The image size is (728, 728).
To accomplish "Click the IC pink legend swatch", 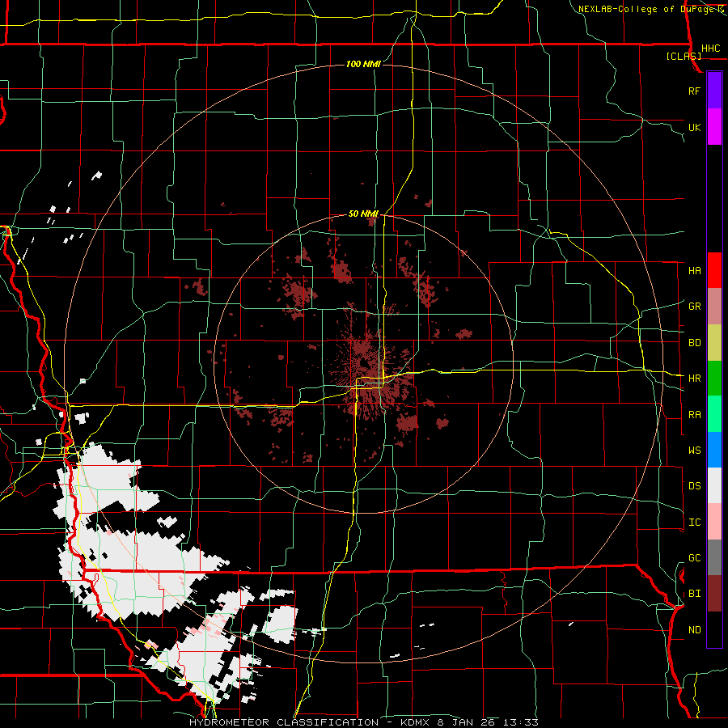I will pyautogui.click(x=714, y=522).
